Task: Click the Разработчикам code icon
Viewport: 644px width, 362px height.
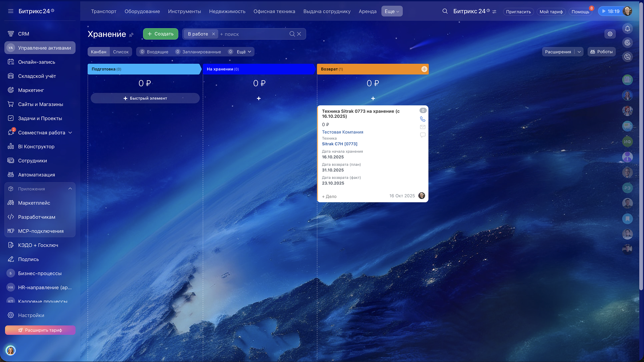Action: 11,217
